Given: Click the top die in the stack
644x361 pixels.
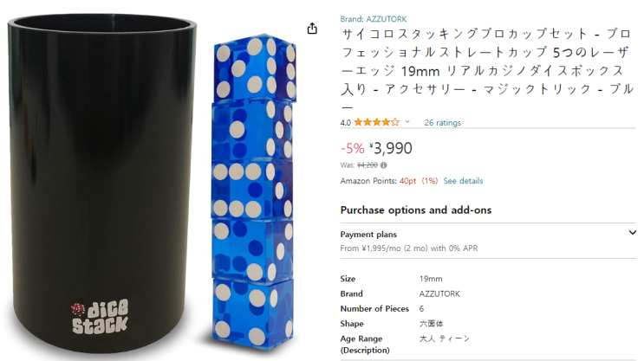Looking at the screenshot, I should (255, 68).
